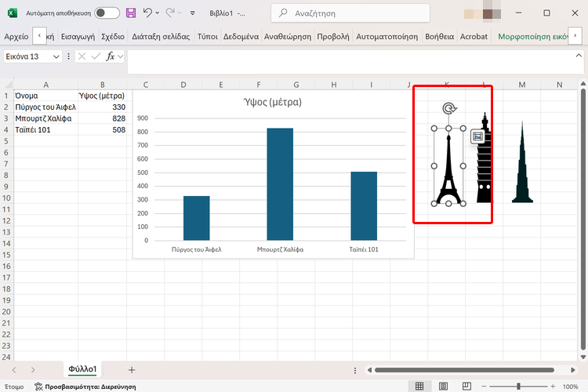Screen dimensions: 588x392
Task: Open the Μορφοποίηση εικόνας tab
Action: pyautogui.click(x=532, y=36)
